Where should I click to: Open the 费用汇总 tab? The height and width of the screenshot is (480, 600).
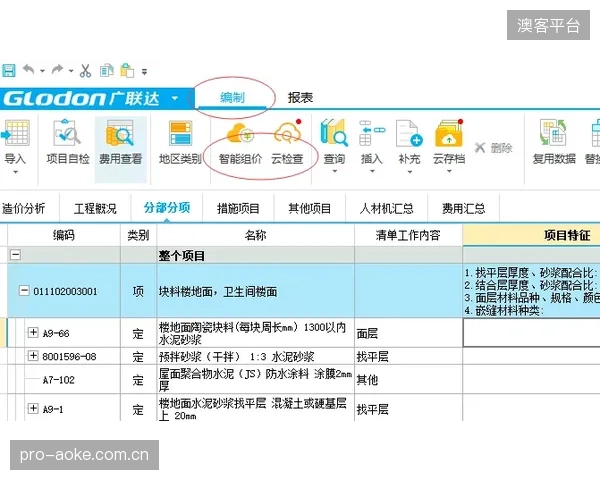tap(463, 209)
